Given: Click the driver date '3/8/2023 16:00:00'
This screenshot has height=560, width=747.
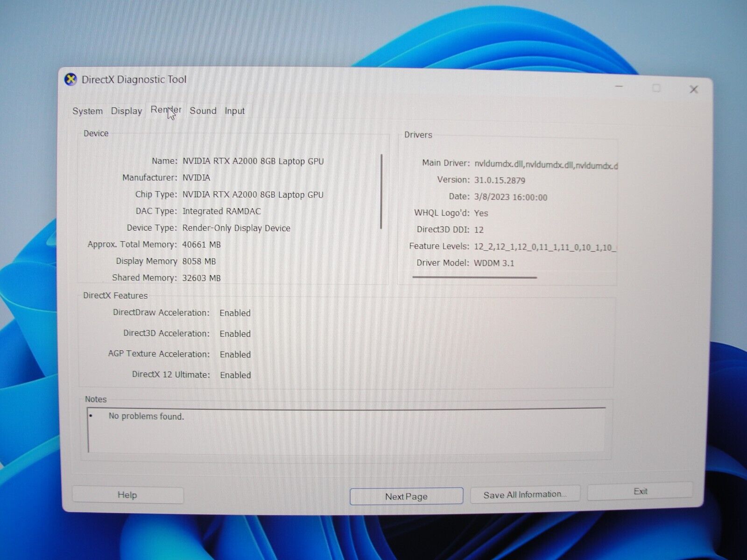Looking at the screenshot, I should pos(511,197).
